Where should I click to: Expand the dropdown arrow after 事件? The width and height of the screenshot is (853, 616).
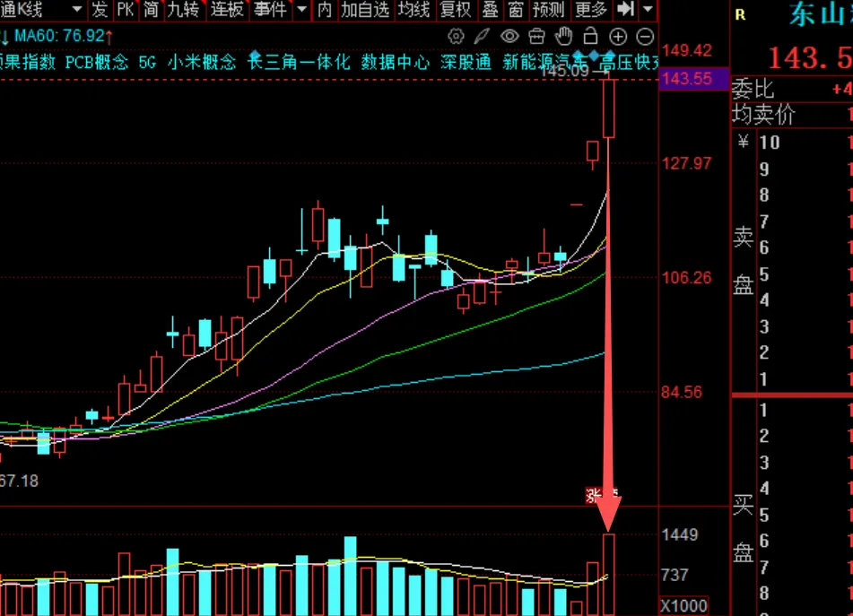(x=302, y=9)
